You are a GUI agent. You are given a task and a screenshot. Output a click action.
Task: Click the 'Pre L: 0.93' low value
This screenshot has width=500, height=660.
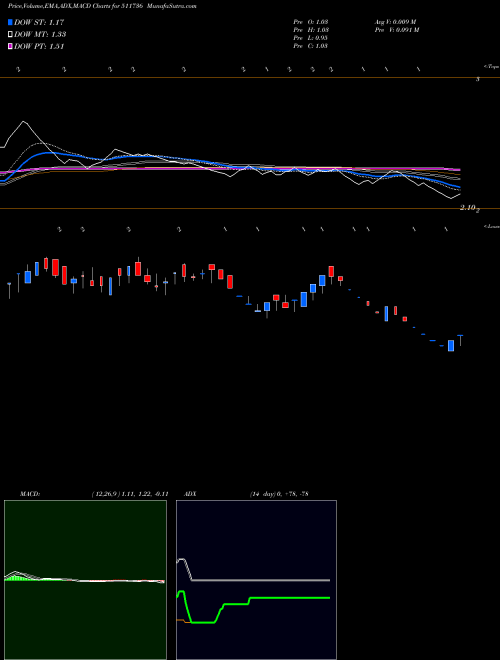[x=311, y=38]
